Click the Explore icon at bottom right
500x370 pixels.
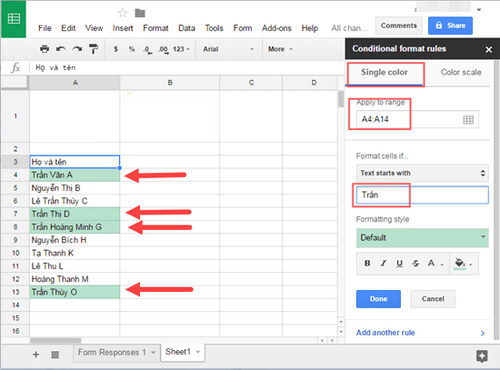pos(482,356)
